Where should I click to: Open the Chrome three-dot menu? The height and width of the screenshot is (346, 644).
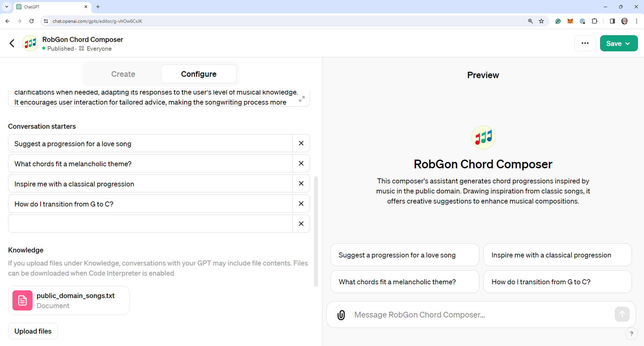637,21
